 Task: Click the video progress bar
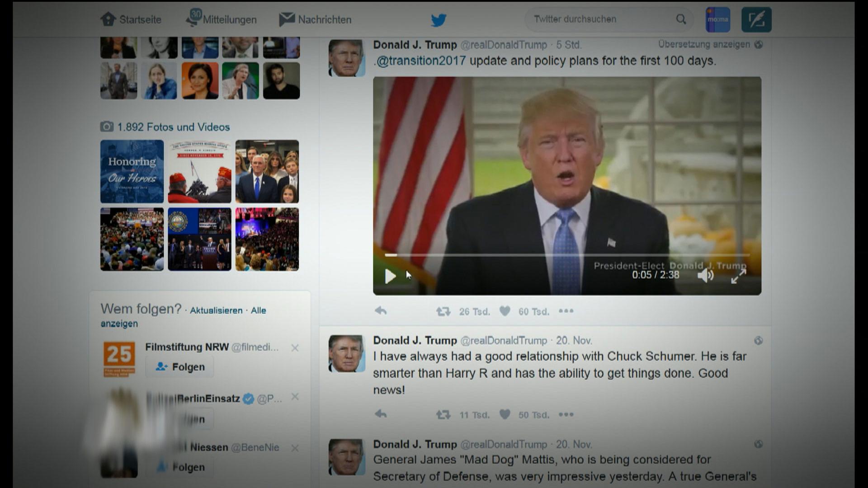pos(567,255)
